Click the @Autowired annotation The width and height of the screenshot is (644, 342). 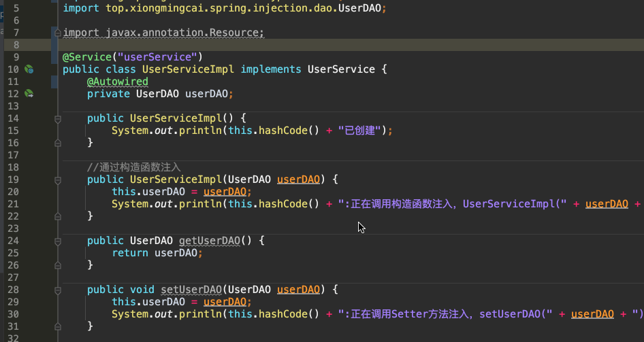point(117,82)
